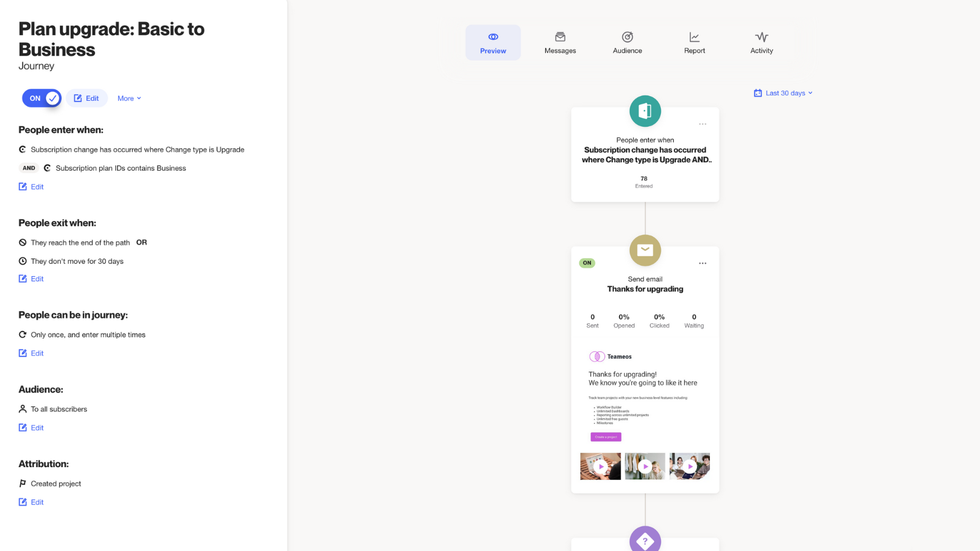Click the Teameos logo in email preview

[597, 356]
